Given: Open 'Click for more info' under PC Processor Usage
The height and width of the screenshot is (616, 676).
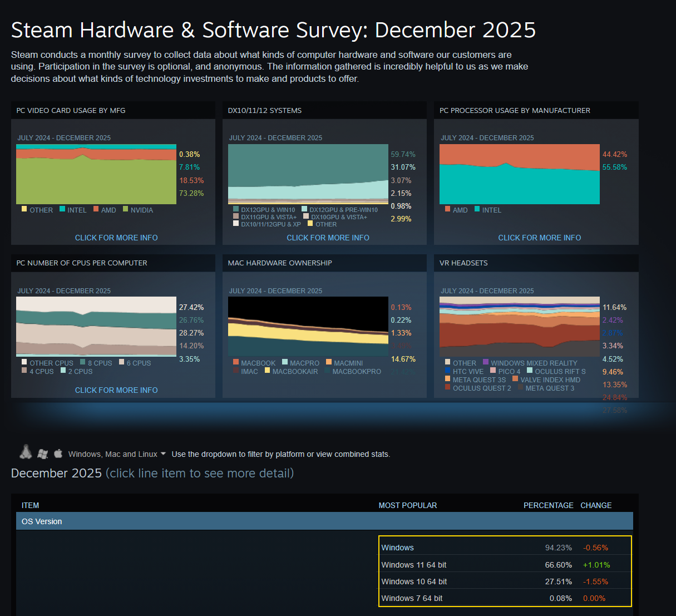Looking at the screenshot, I should pos(539,238).
